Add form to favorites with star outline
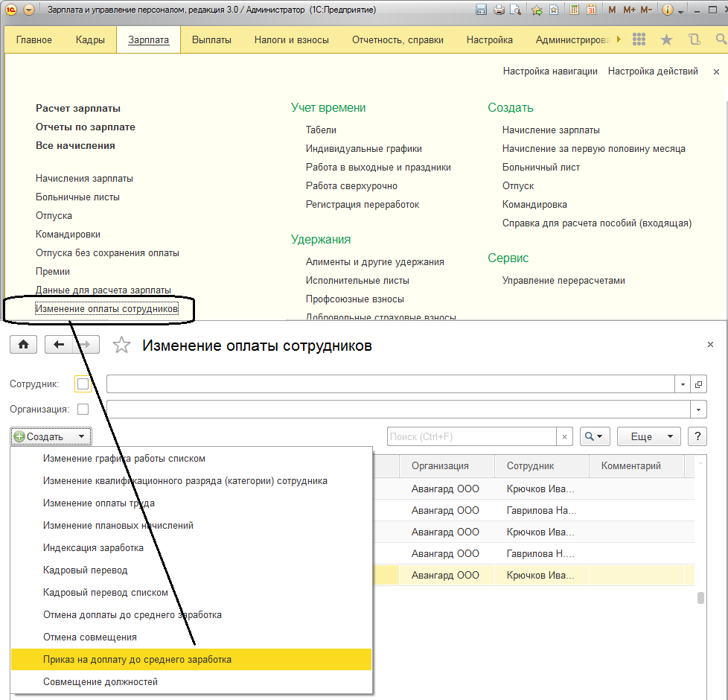 (121, 346)
